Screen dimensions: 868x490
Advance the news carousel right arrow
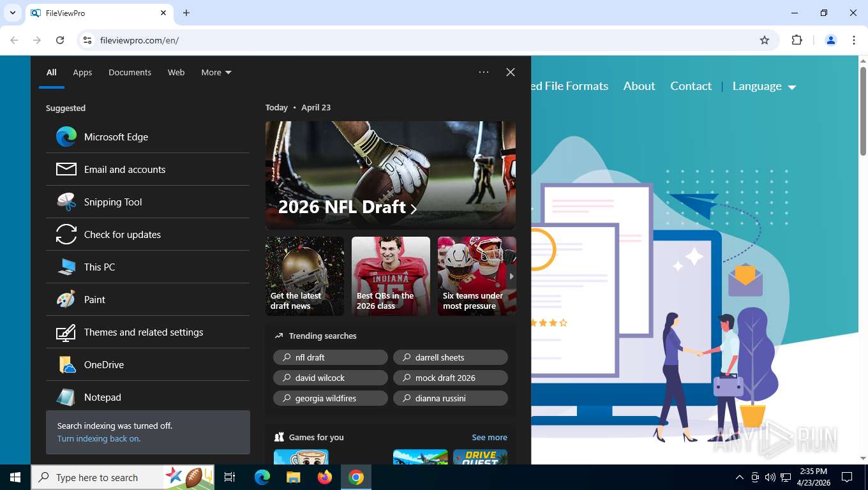tap(511, 276)
